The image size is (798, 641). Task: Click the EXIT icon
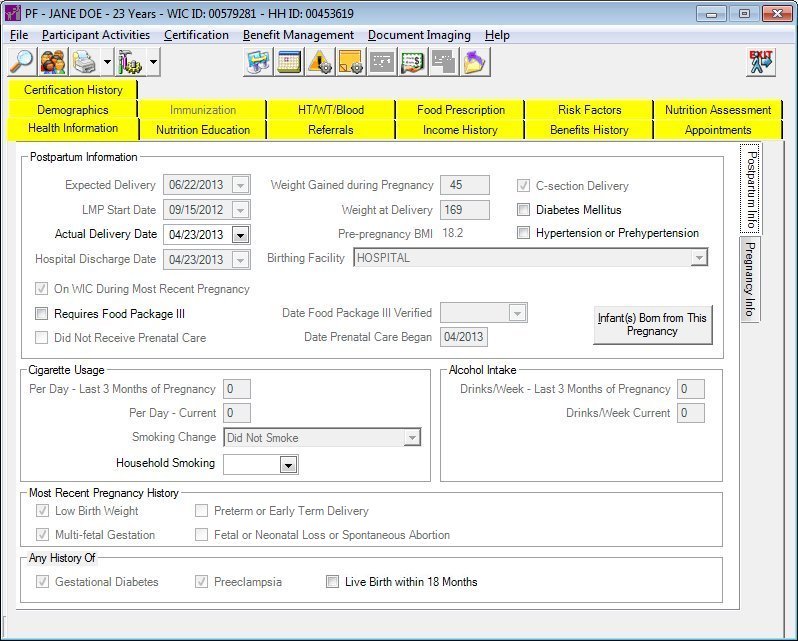[761, 62]
